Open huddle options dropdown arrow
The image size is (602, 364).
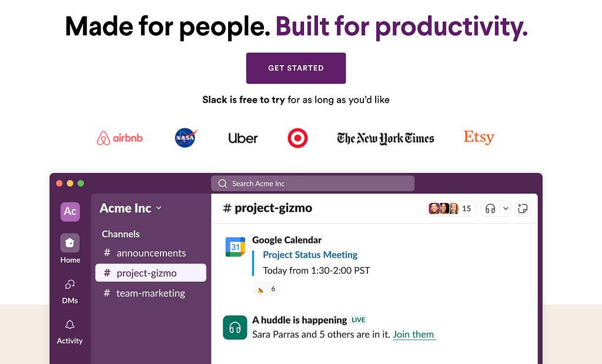click(506, 208)
